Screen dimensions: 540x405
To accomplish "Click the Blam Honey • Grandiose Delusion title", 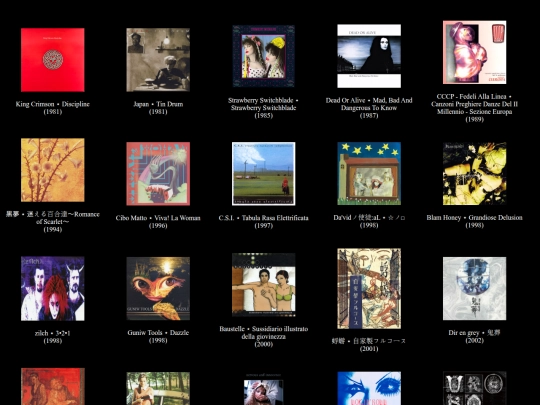I will [x=475, y=218].
